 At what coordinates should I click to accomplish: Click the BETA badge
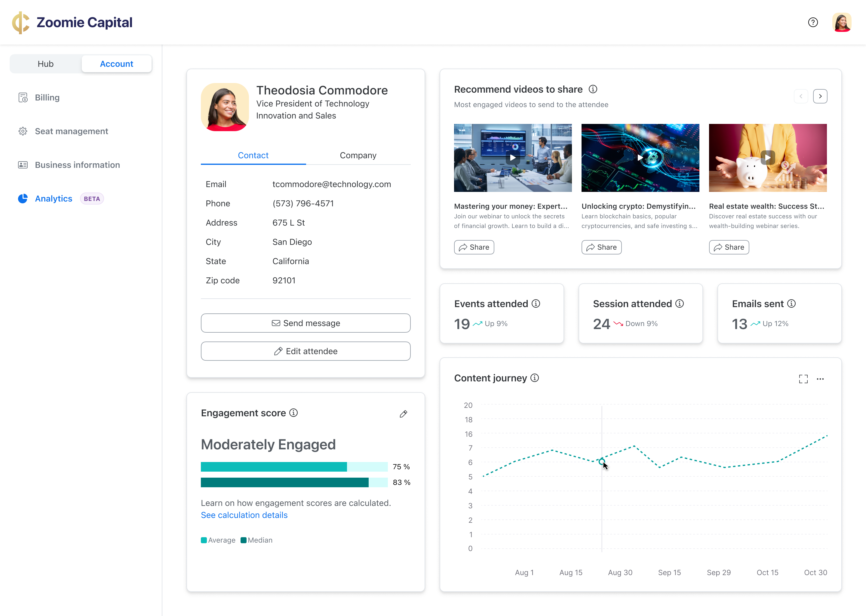[x=92, y=199]
